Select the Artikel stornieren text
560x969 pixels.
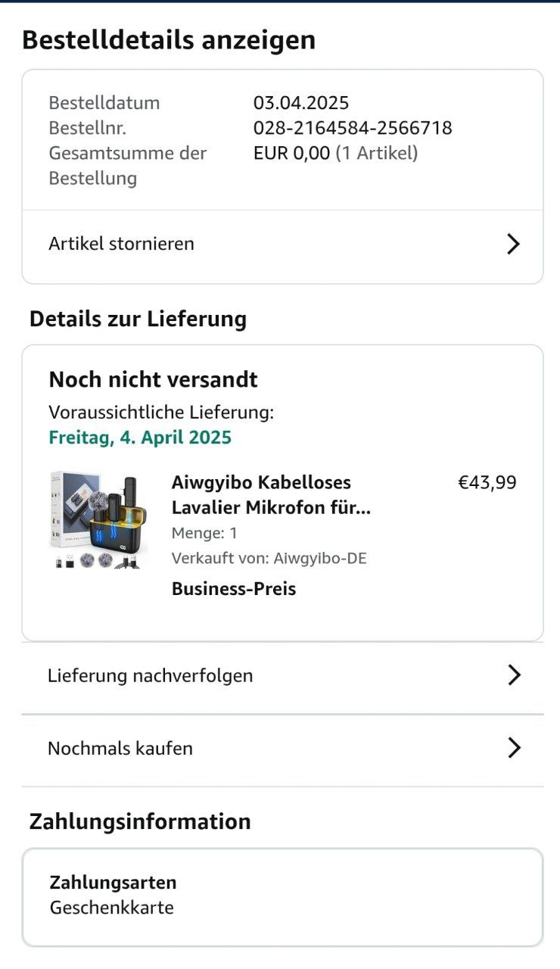(x=121, y=244)
